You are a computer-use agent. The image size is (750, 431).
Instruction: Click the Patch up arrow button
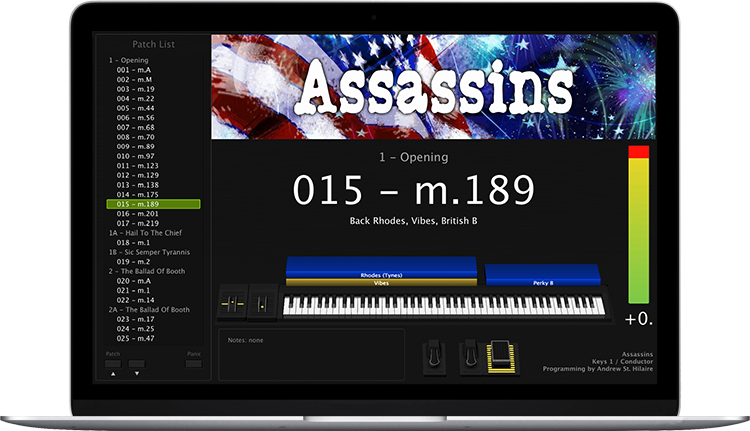[113, 365]
